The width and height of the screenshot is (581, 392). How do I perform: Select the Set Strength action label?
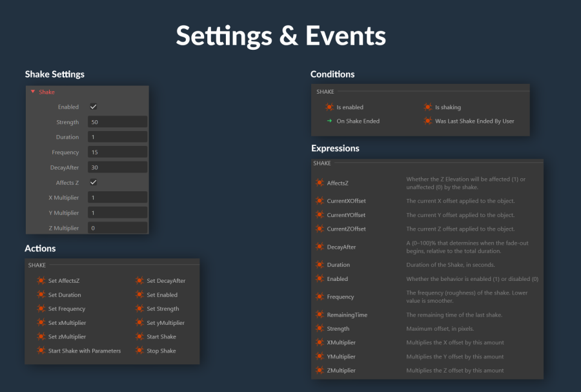tap(163, 309)
